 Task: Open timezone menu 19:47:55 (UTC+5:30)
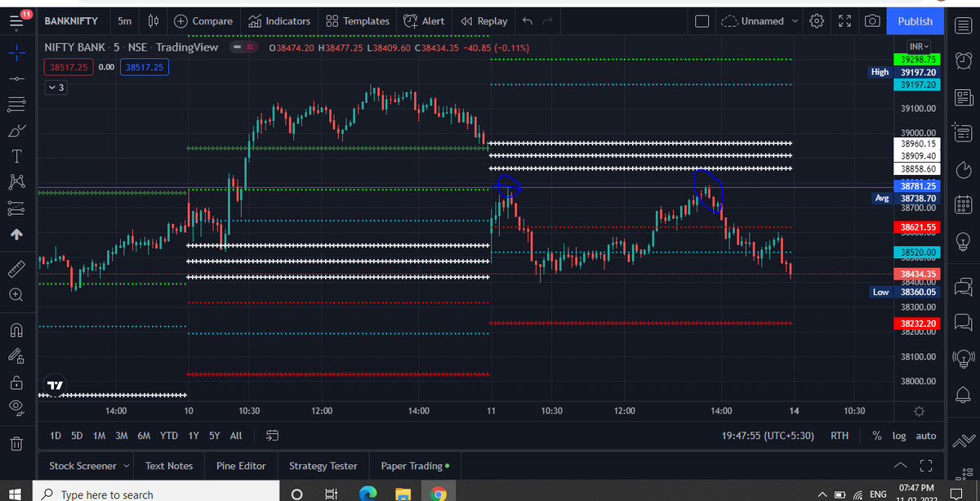[768, 436]
